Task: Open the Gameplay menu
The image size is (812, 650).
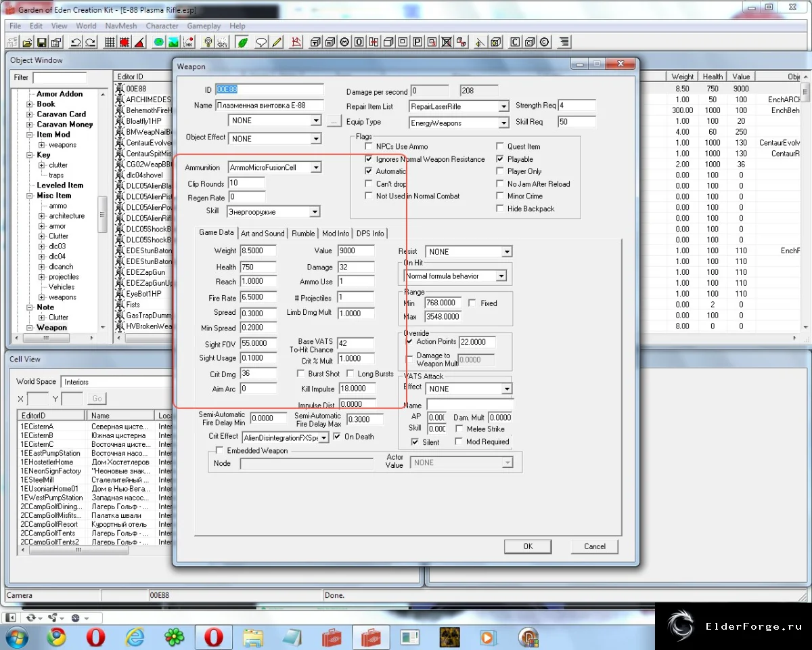Action: [x=204, y=26]
